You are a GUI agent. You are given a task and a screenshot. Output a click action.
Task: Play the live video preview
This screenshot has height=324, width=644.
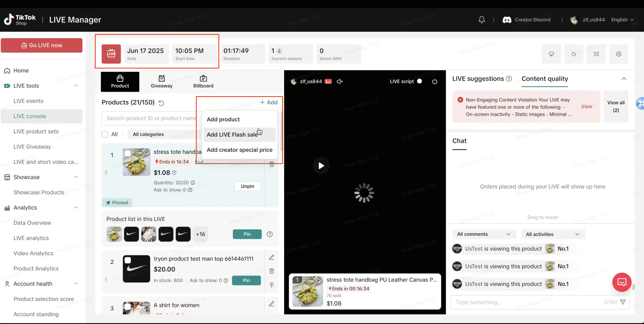pyautogui.click(x=321, y=166)
